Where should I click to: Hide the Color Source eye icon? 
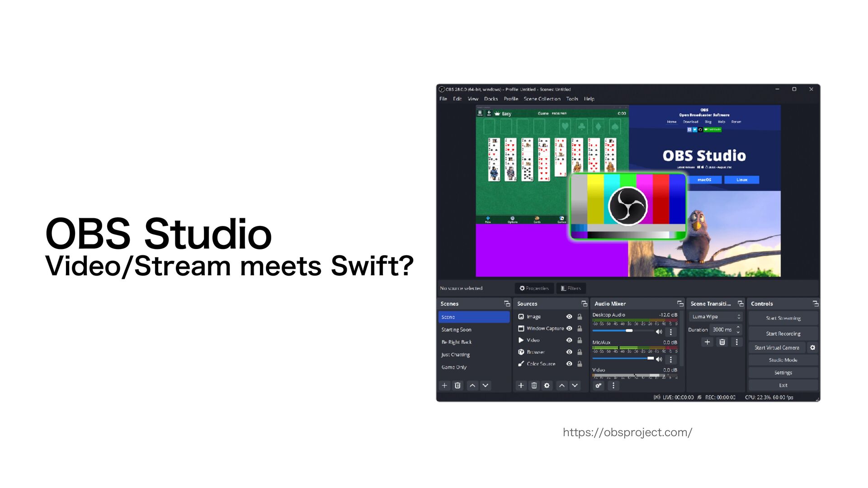click(569, 364)
